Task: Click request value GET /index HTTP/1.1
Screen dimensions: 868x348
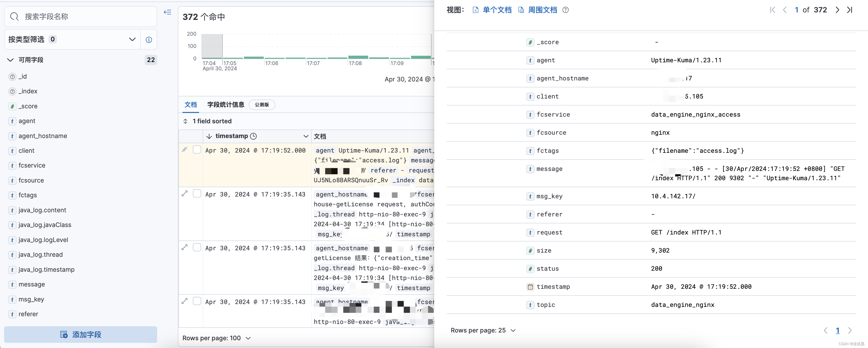Action: pyautogui.click(x=686, y=232)
